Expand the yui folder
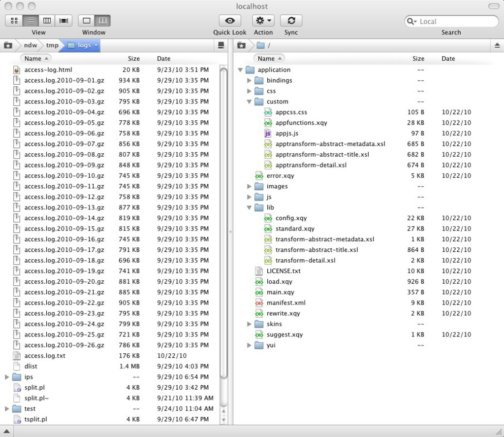Viewport: 504px width, 437px height. tap(249, 345)
